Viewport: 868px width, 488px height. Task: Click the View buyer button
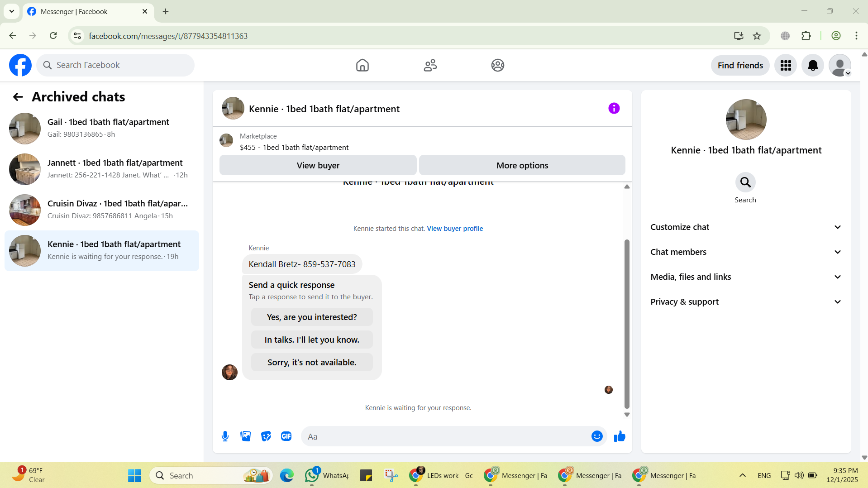pos(318,165)
